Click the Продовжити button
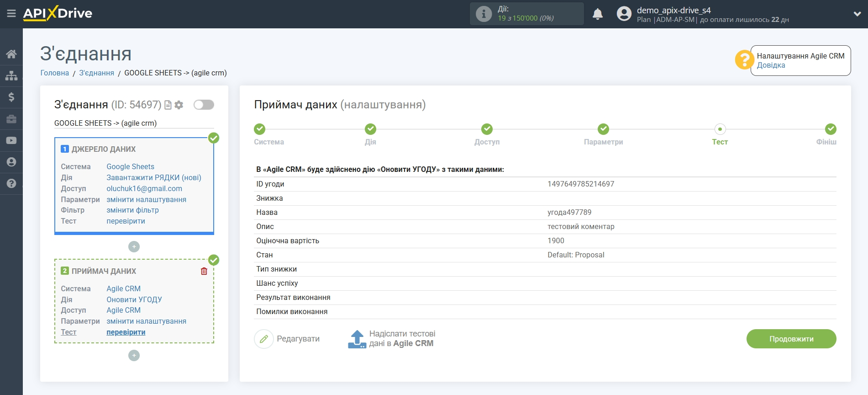 pos(791,339)
